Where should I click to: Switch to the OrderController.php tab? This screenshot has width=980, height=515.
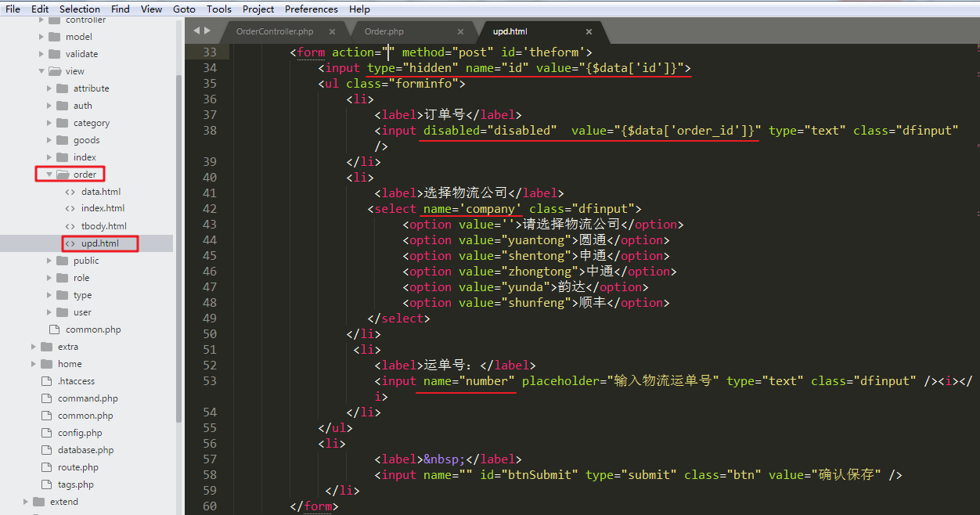(x=275, y=32)
